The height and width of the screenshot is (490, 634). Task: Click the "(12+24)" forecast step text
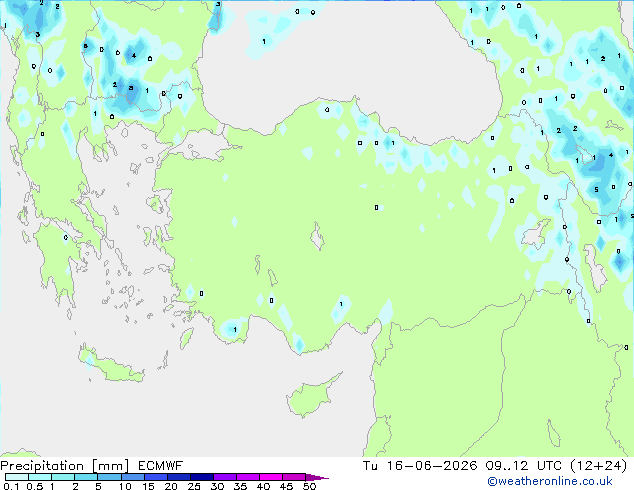coord(598,466)
